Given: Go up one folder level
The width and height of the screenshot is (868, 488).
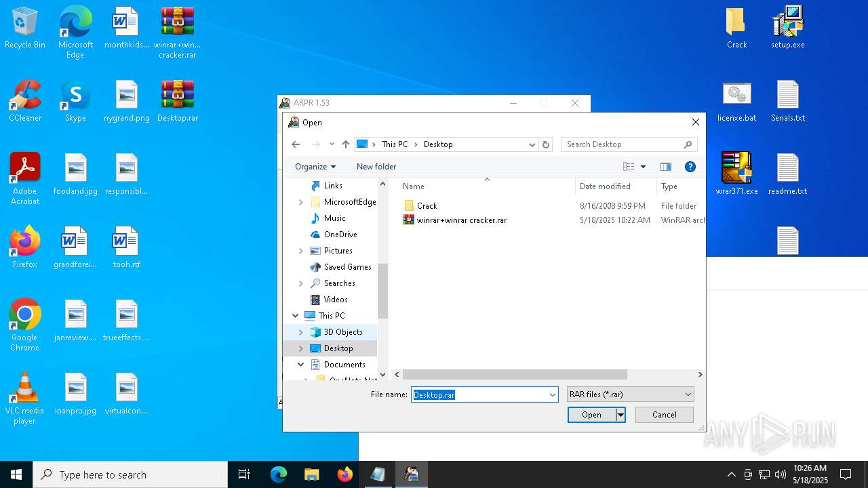Looking at the screenshot, I should (346, 144).
